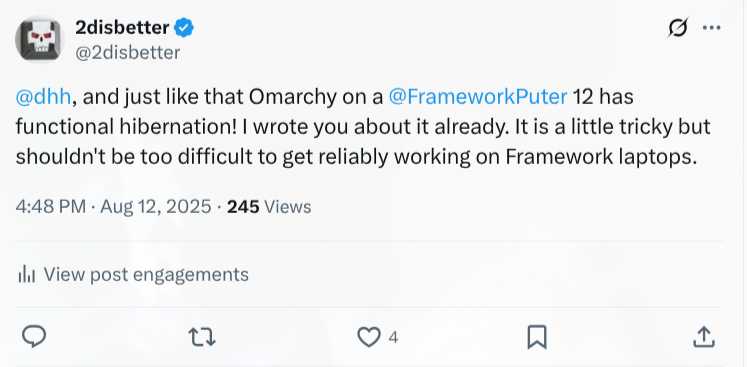Open the three-dot more options menu
Viewport: 747px width, 367px height.
click(712, 28)
